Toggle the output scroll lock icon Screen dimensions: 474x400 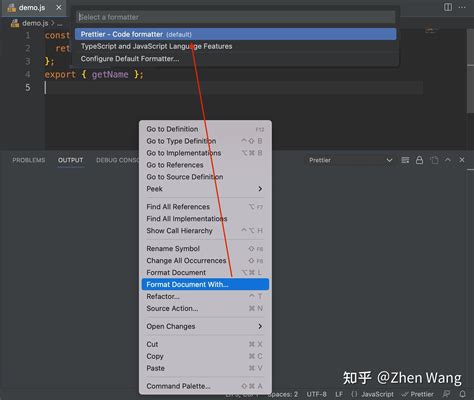pos(419,160)
